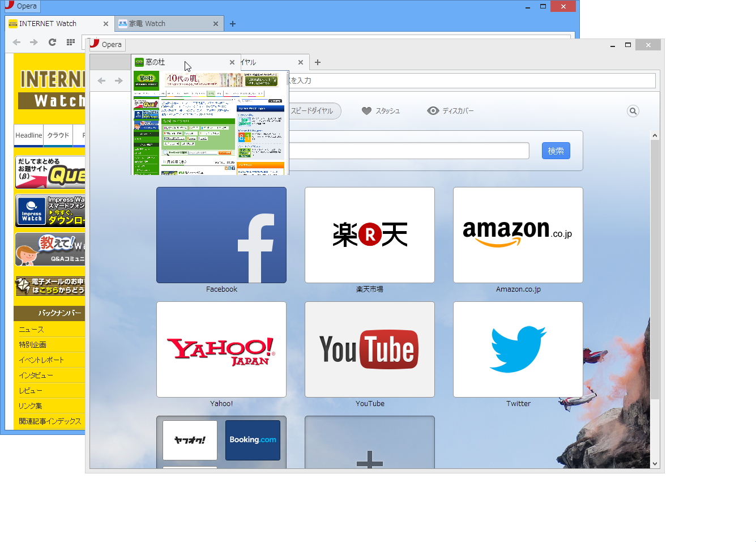Switch to 家電 Watch tab
Image resolution: width=756 pixels, height=542 pixels.
(169, 24)
